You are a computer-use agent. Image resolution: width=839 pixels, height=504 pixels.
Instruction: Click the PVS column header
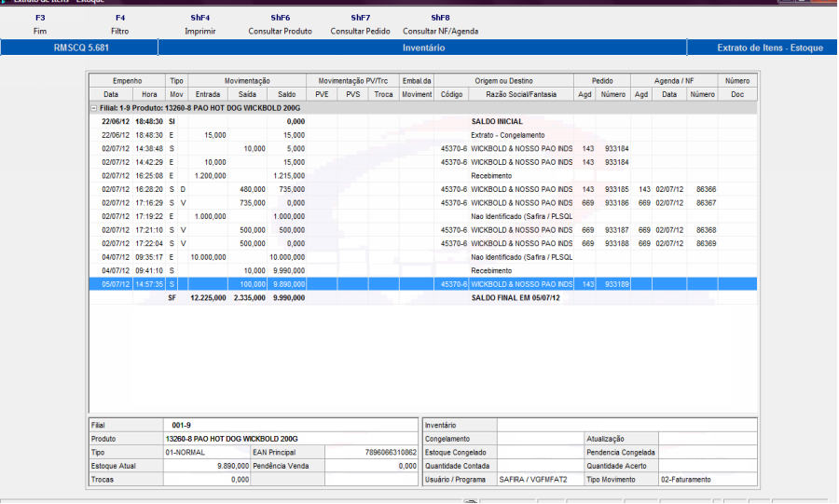(353, 94)
